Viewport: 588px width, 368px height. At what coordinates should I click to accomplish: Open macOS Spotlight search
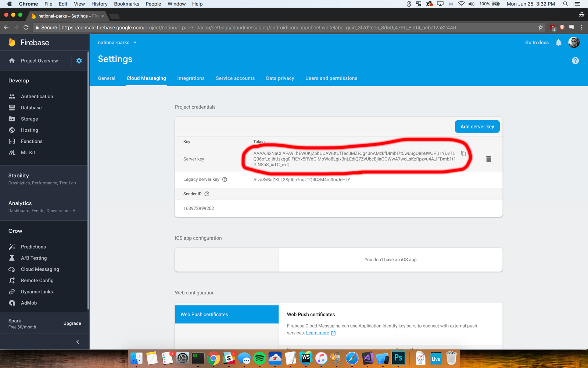tap(565, 4)
